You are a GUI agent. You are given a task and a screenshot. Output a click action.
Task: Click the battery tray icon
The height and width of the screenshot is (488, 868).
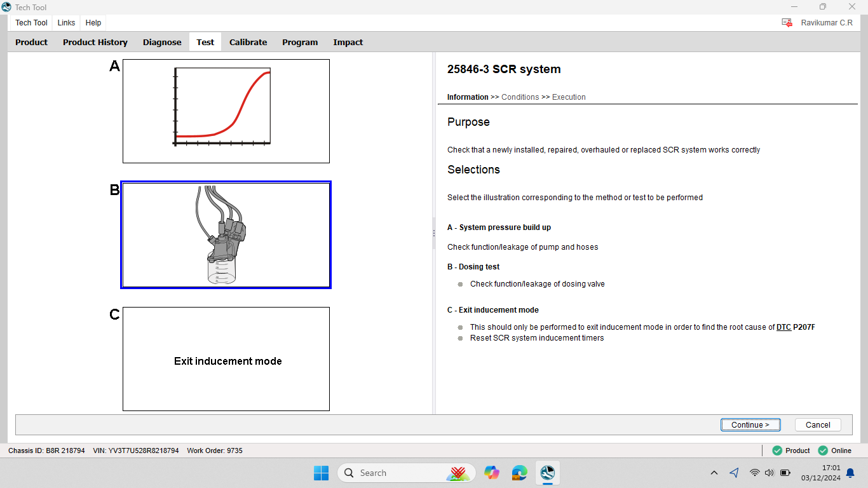(x=785, y=473)
